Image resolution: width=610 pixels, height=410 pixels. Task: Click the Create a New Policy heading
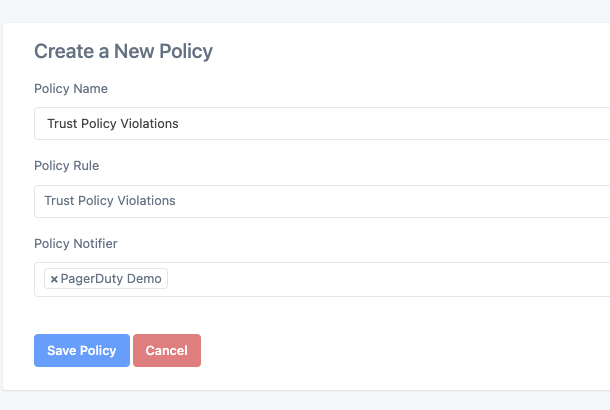pyautogui.click(x=123, y=51)
